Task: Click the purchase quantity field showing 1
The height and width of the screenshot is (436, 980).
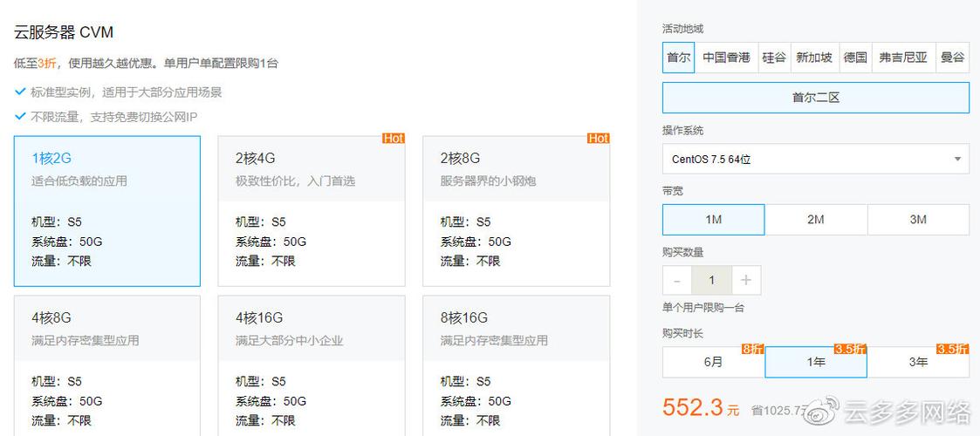Action: [711, 281]
